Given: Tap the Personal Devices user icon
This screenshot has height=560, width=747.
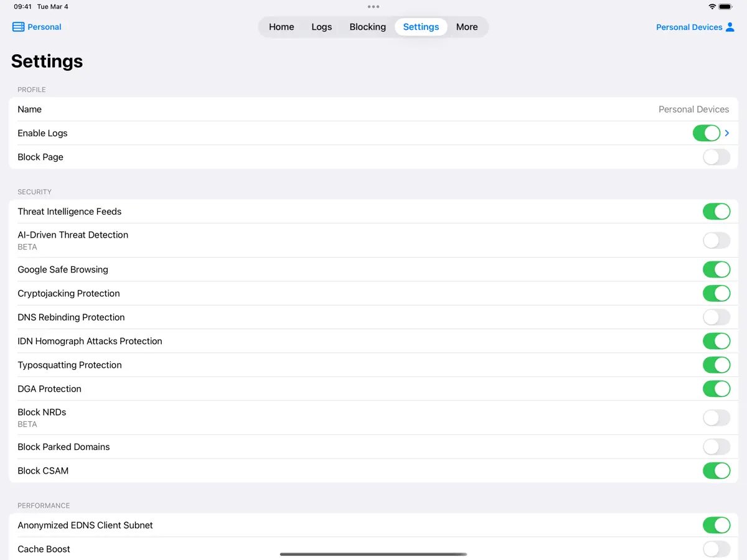Looking at the screenshot, I should pyautogui.click(x=730, y=27).
